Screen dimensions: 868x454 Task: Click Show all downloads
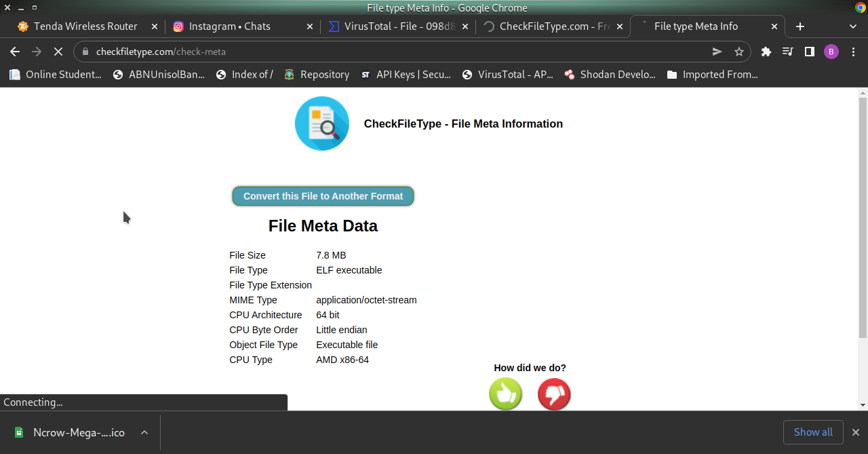[x=813, y=432]
